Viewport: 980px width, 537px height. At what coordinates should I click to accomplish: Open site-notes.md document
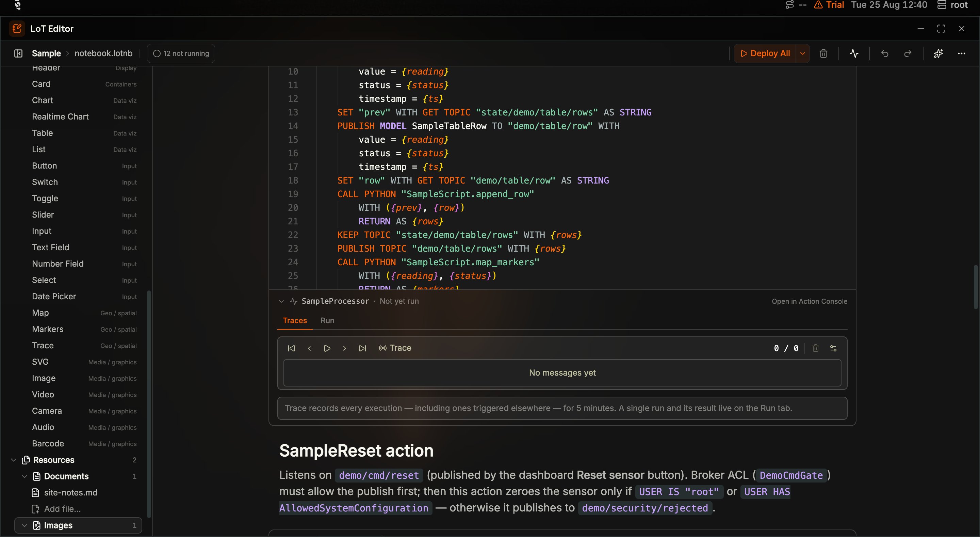click(71, 492)
